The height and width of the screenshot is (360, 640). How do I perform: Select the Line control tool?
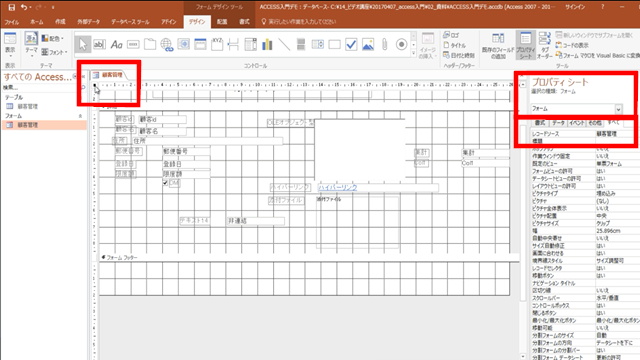(x=284, y=44)
